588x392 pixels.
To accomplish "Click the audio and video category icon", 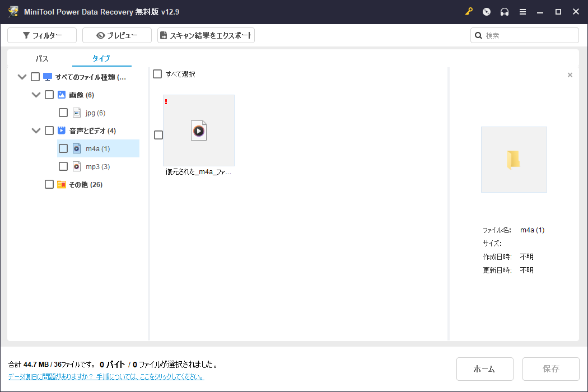I will (62, 130).
